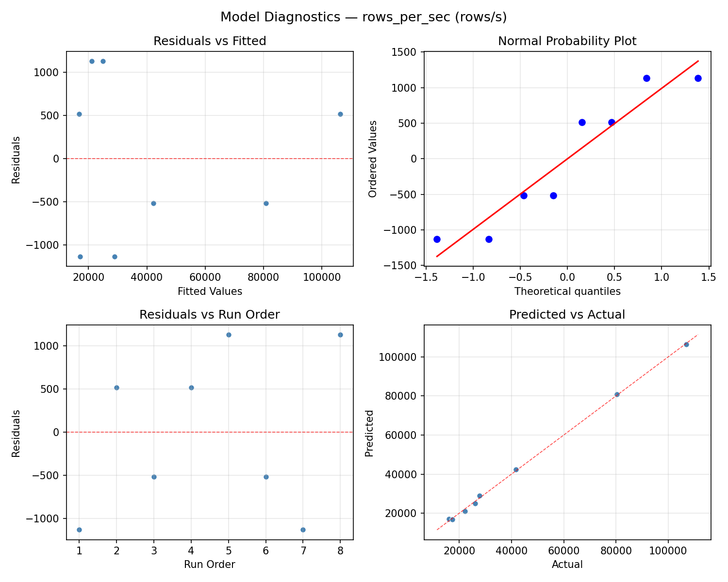Select the residual point near fitted value 80000
The image size is (728, 582).
[265, 203]
